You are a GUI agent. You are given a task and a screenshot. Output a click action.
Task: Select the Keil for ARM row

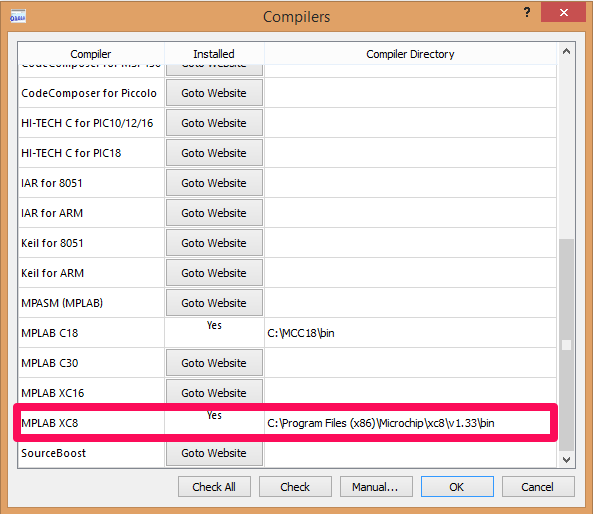(287, 273)
